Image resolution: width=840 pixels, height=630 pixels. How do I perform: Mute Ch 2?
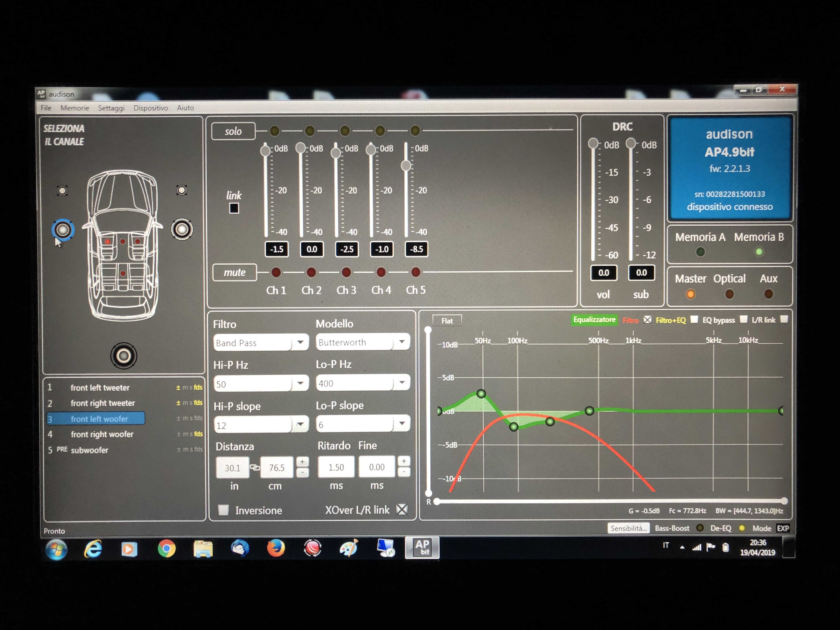tap(311, 272)
